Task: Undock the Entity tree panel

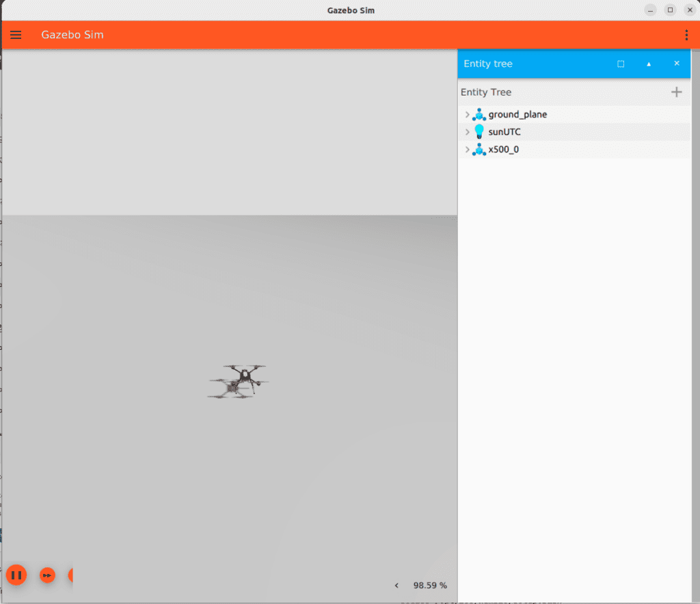Action: 621,64
